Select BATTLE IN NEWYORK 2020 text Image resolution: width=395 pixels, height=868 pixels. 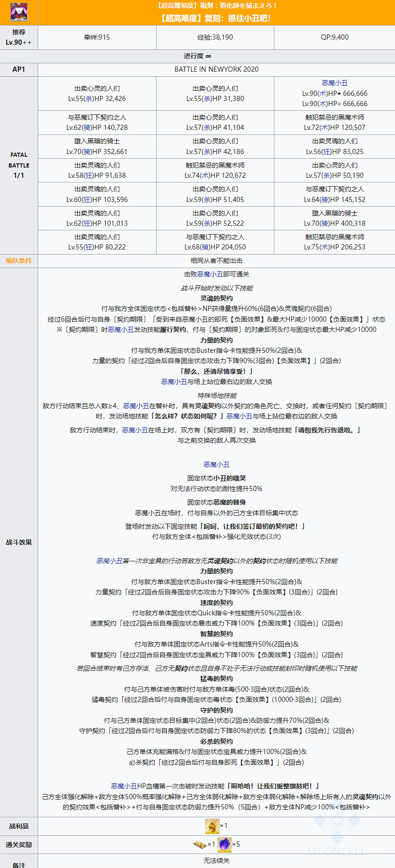[217, 69]
